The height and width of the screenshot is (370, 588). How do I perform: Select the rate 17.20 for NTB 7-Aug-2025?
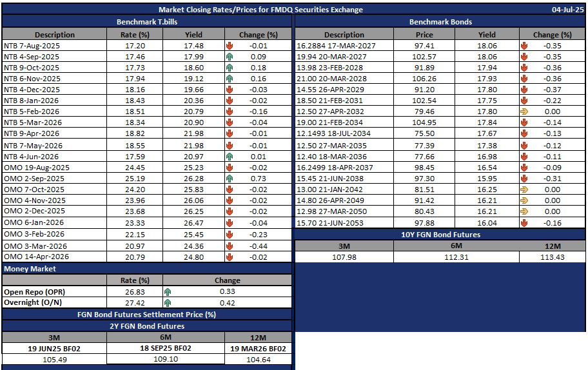tap(135, 46)
